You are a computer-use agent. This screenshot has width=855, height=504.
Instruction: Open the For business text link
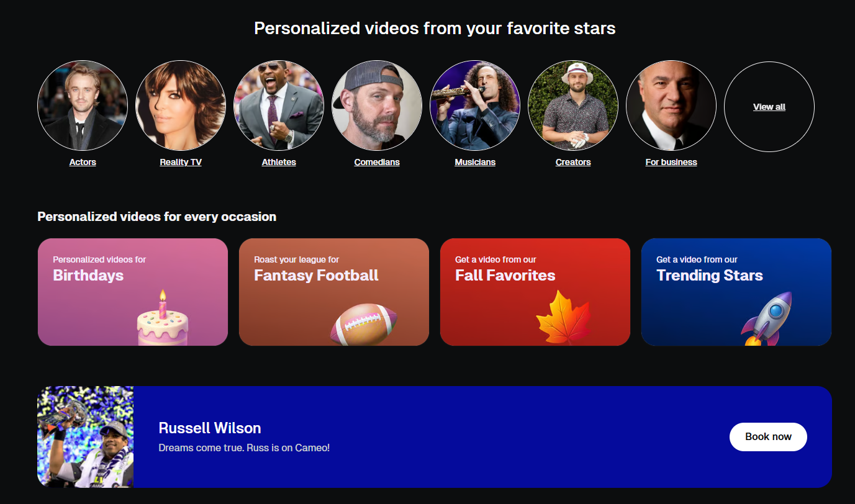[671, 162]
